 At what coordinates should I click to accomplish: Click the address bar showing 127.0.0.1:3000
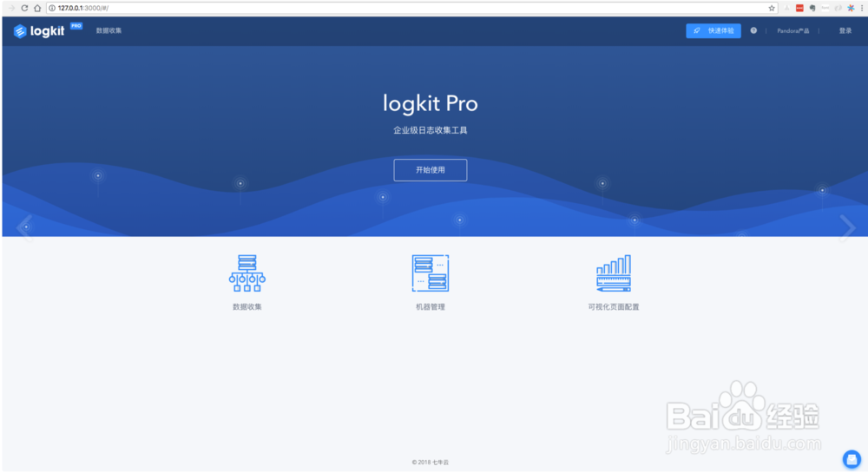tap(410, 8)
